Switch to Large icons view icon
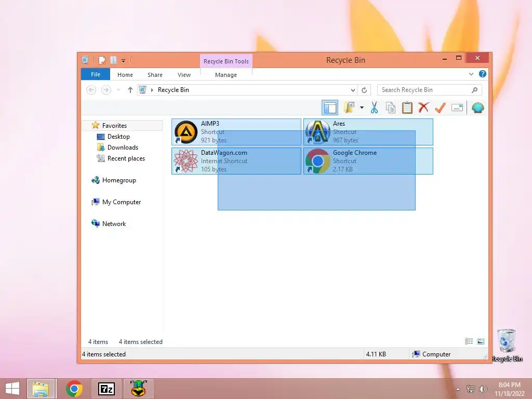The width and height of the screenshot is (532, 399). click(x=481, y=341)
